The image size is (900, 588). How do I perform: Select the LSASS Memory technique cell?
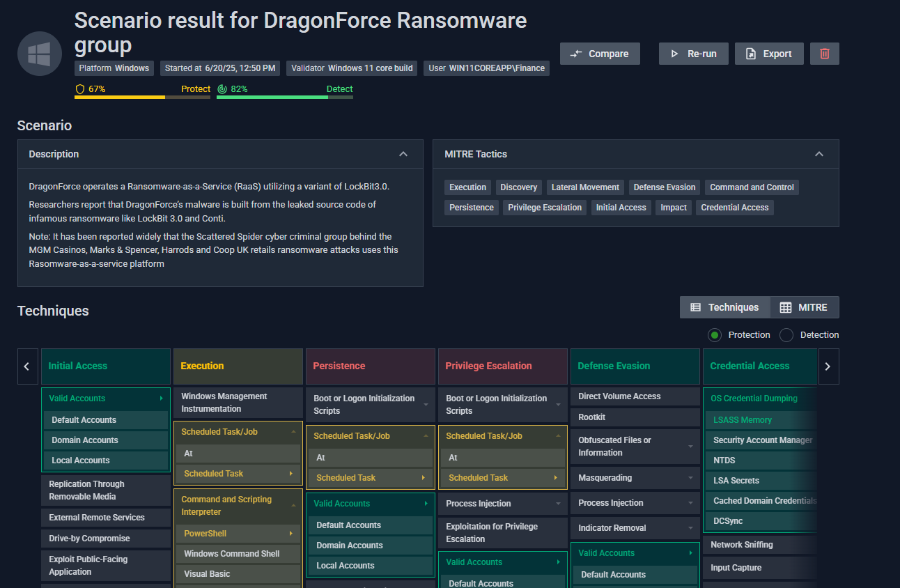point(743,420)
